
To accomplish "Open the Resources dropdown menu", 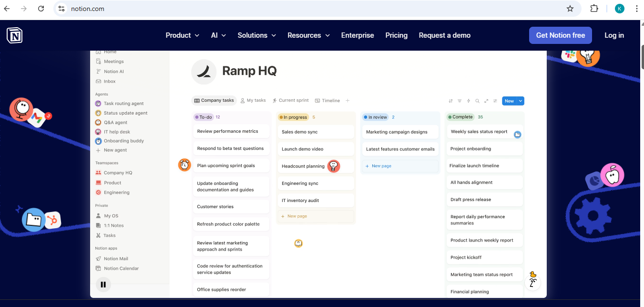I will pos(308,35).
